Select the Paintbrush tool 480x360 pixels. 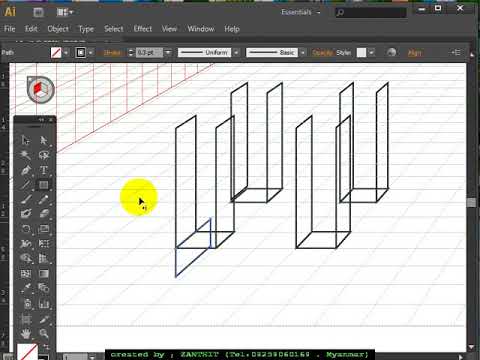coord(26,199)
